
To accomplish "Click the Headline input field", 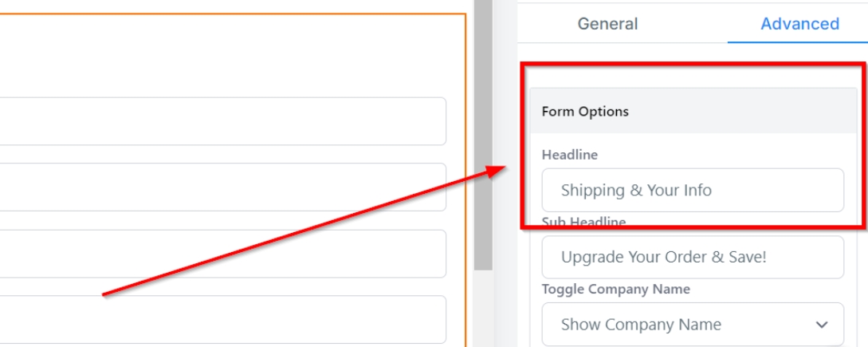I will (692, 190).
